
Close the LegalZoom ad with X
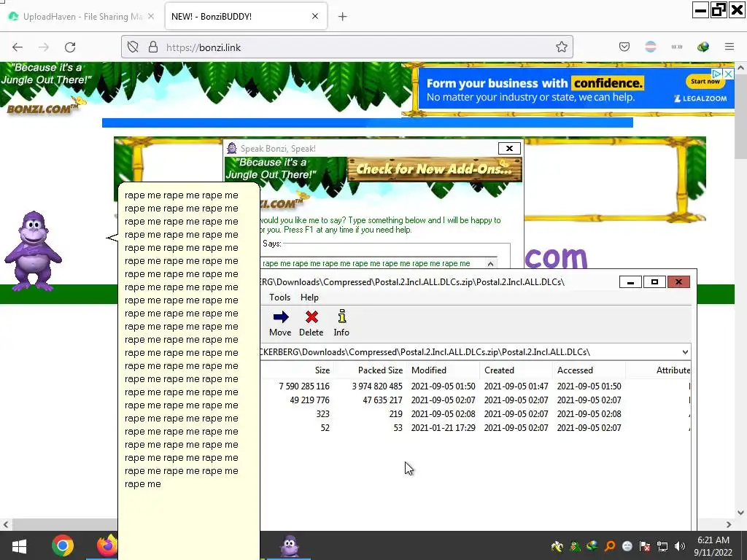coord(728,74)
